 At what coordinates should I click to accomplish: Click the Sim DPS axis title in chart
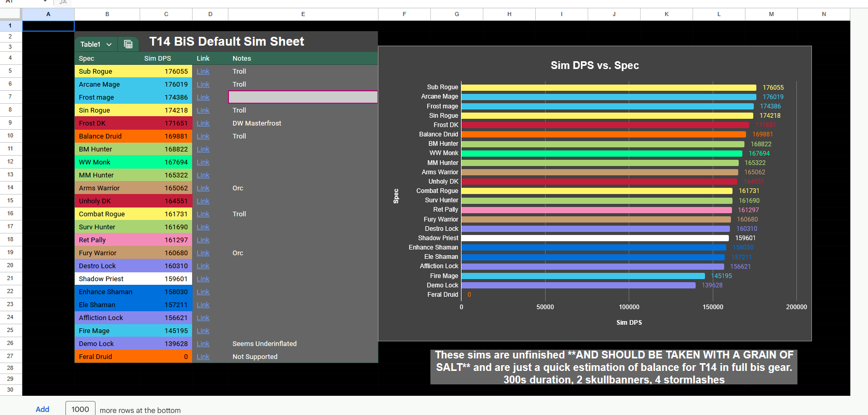[x=629, y=323]
